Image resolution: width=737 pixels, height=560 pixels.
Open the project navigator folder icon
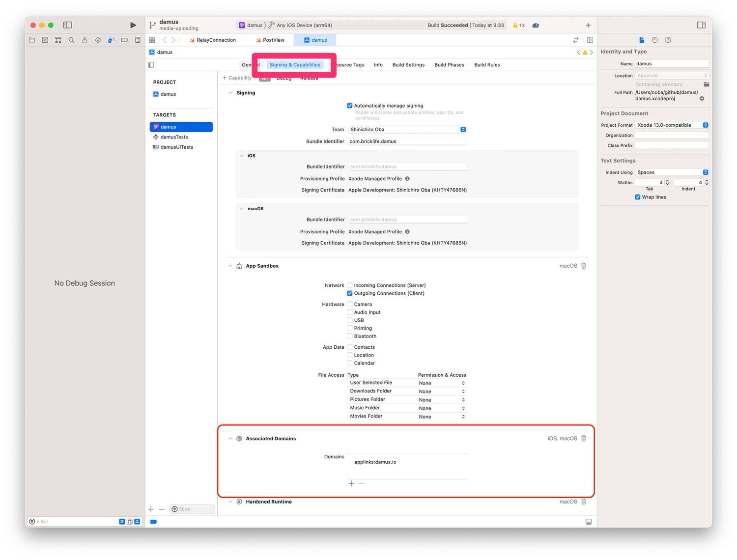click(x=32, y=40)
